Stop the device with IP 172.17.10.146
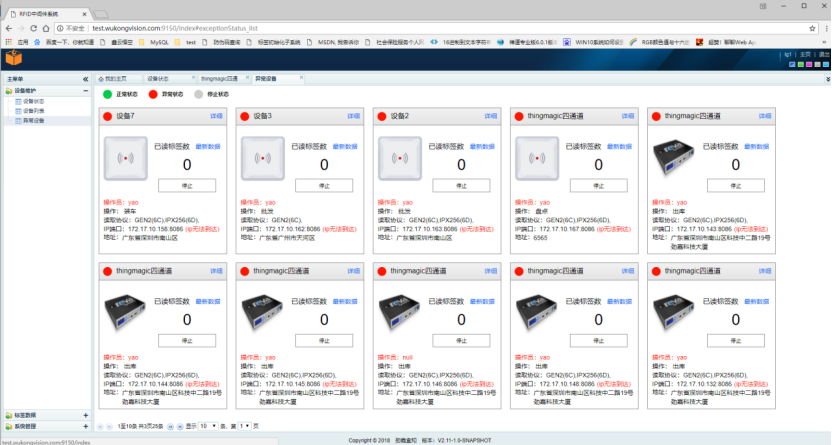832x445 pixels. [461, 341]
